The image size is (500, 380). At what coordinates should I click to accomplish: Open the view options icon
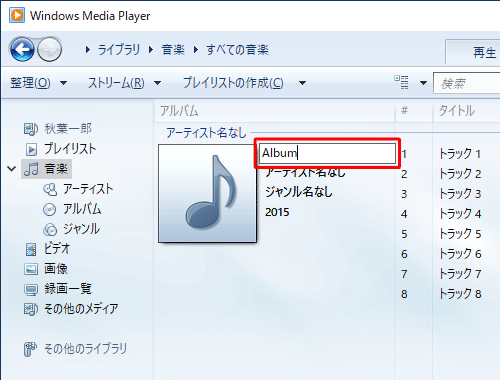pos(402,82)
